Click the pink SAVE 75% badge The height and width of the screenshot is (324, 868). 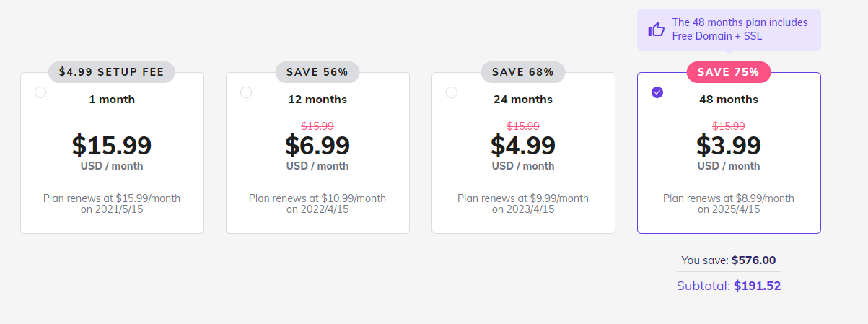(729, 72)
